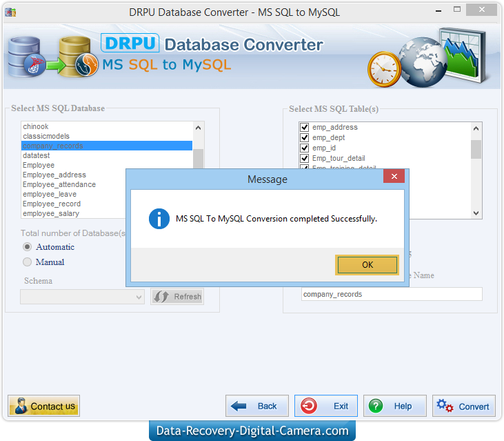Select company_records in the database list

point(107,146)
